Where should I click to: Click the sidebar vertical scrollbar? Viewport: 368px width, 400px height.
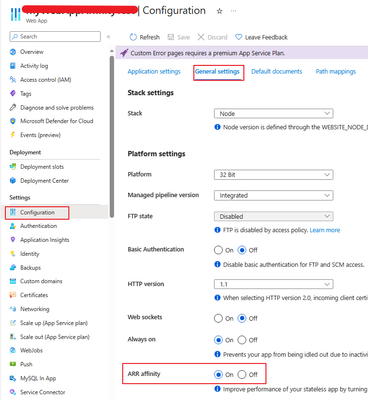point(112,137)
